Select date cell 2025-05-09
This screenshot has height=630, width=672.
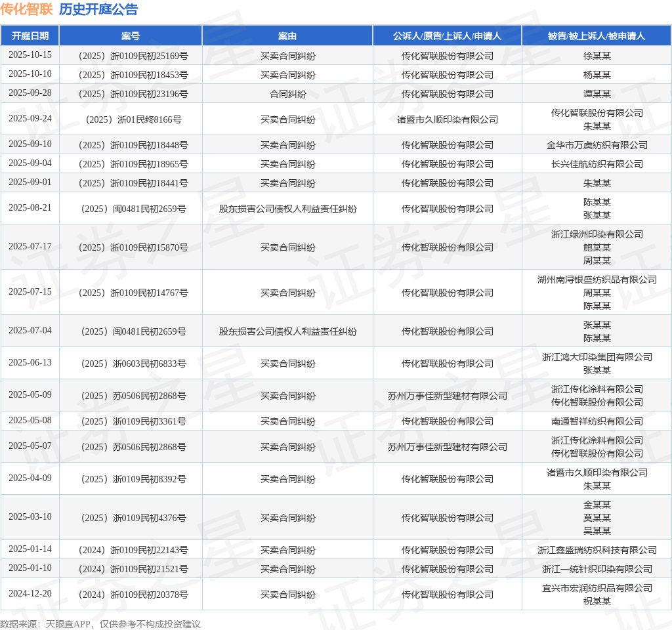[30, 394]
